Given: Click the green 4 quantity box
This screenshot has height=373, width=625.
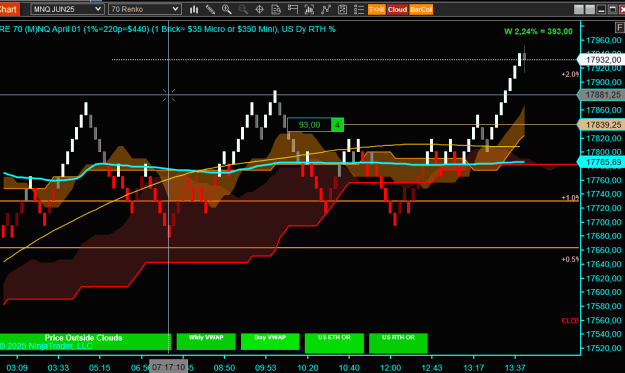Looking at the screenshot, I should pos(337,125).
